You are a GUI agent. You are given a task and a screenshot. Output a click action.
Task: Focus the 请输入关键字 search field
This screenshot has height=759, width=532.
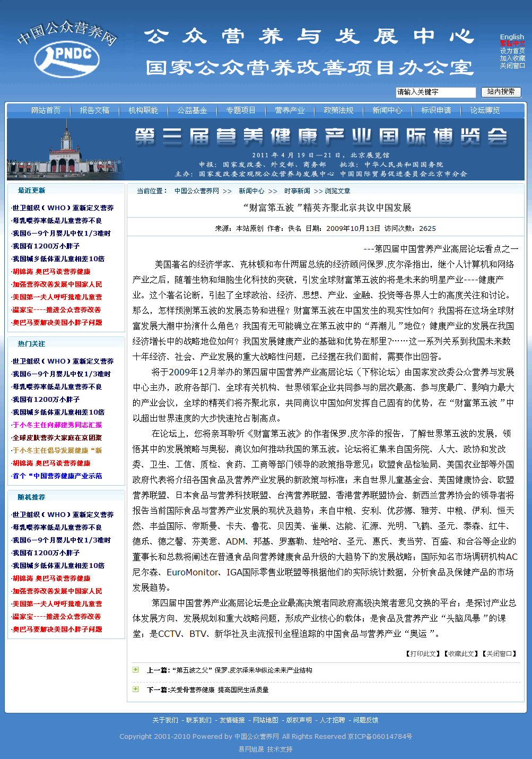435,92
